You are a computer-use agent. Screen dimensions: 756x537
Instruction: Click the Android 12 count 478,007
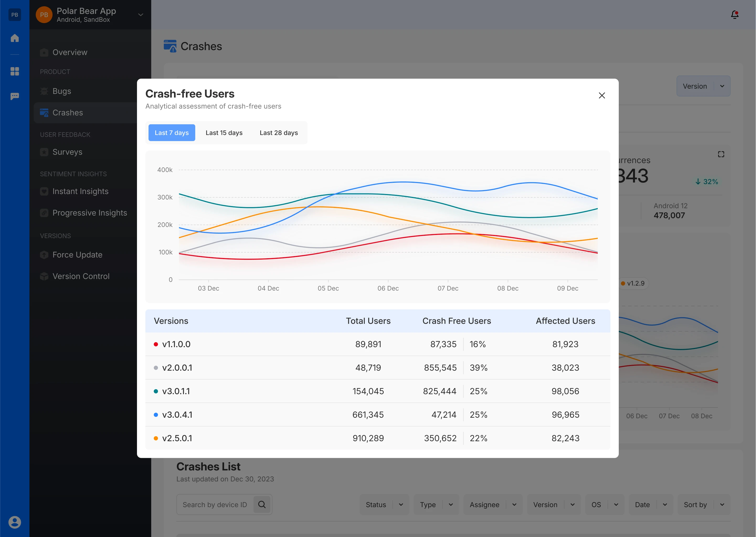[x=669, y=216]
